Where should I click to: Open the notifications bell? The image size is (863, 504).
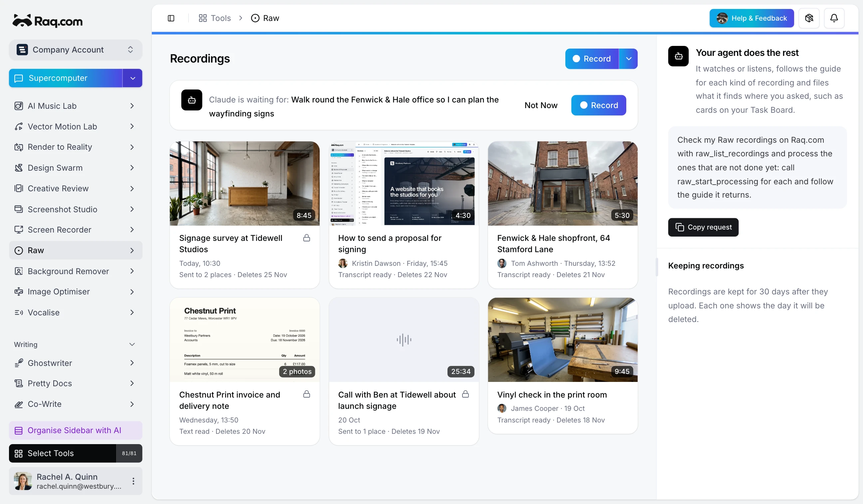pos(834,18)
